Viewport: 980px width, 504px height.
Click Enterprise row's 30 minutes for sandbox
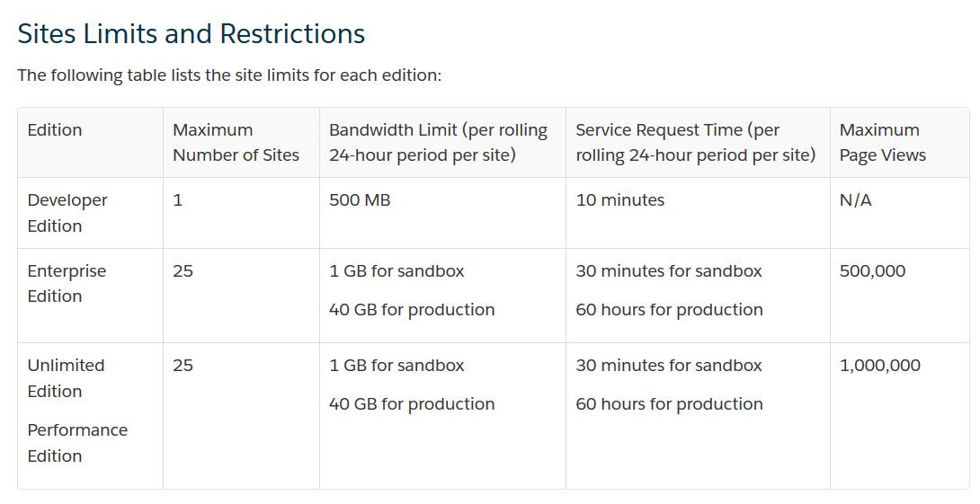click(x=668, y=270)
